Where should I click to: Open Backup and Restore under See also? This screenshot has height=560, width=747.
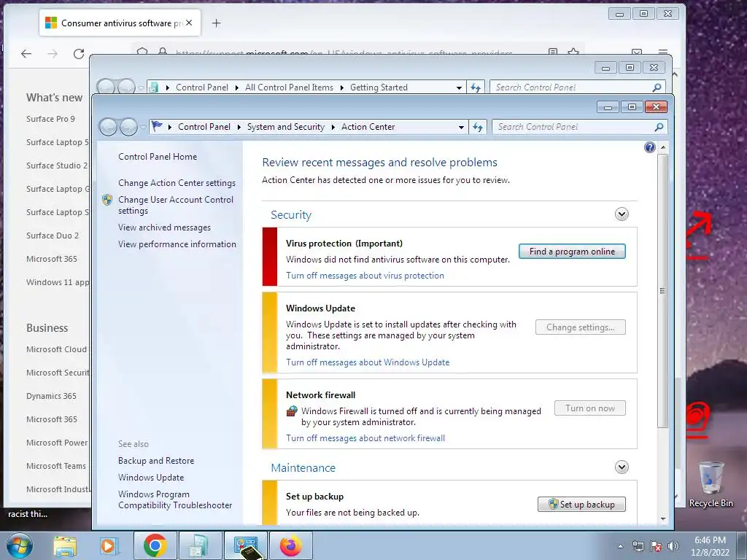click(156, 461)
